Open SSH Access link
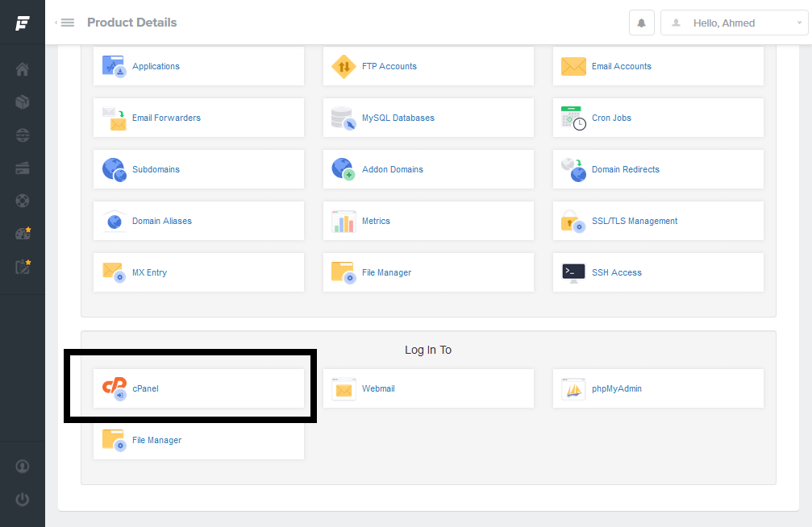This screenshot has height=527, width=812. click(617, 273)
